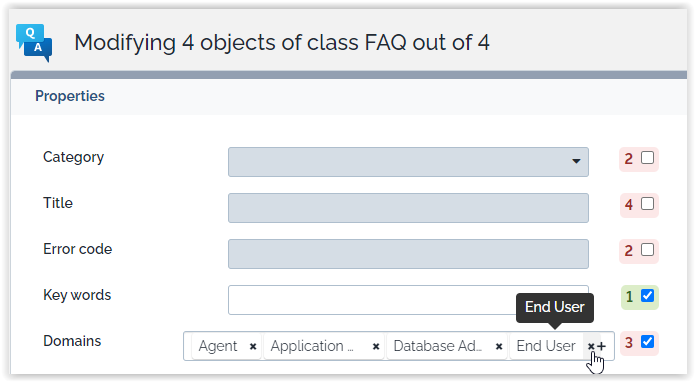Click the FAQ class Q&A icon
Image resolution: width=695 pixels, height=382 pixels.
click(34, 43)
